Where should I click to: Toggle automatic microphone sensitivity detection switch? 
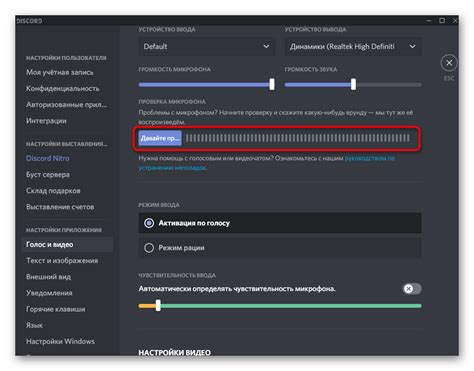412,289
